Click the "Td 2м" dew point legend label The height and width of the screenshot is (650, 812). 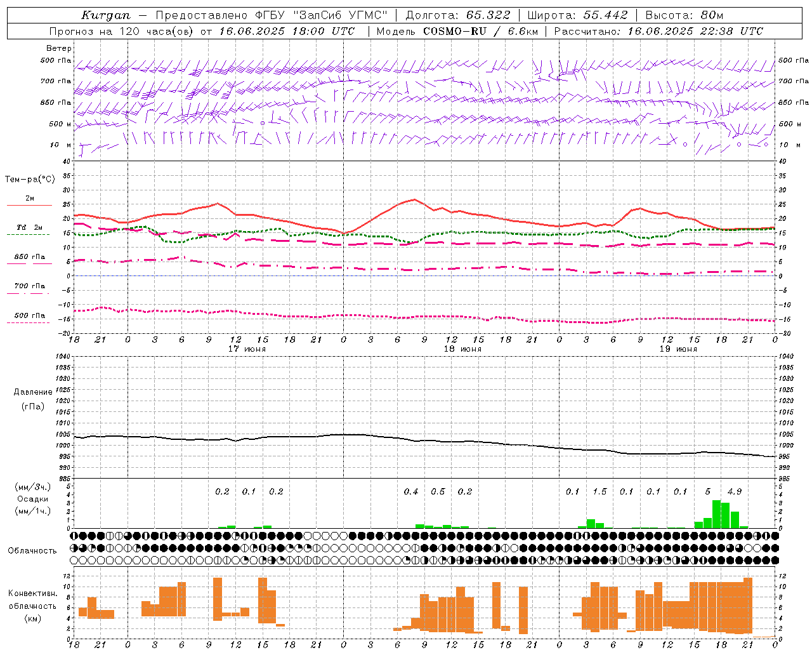[30, 227]
